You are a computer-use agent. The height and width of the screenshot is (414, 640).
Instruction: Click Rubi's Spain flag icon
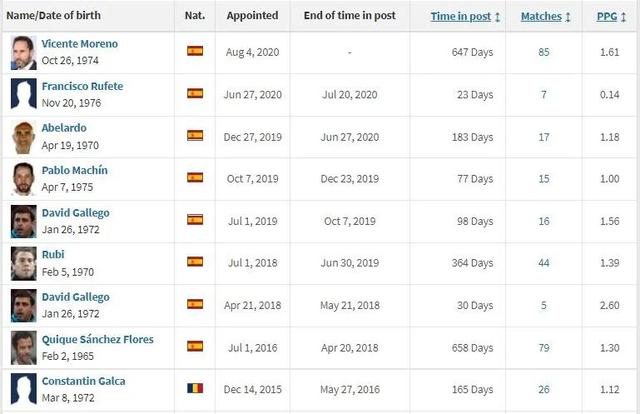tap(195, 261)
